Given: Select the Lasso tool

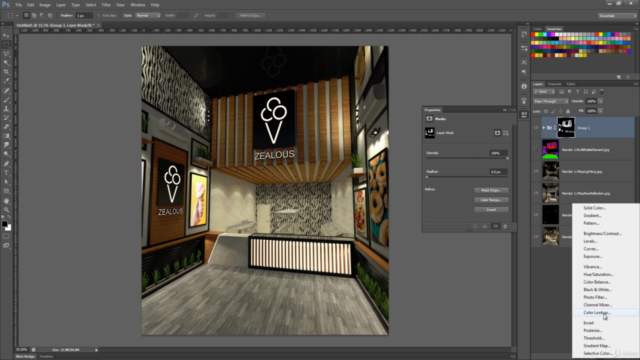Looking at the screenshot, I should (7, 54).
